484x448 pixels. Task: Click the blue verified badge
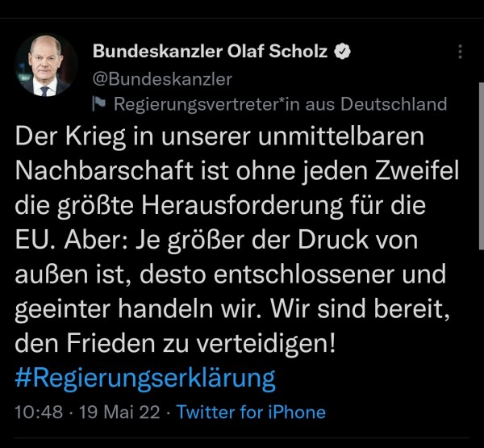coord(342,52)
